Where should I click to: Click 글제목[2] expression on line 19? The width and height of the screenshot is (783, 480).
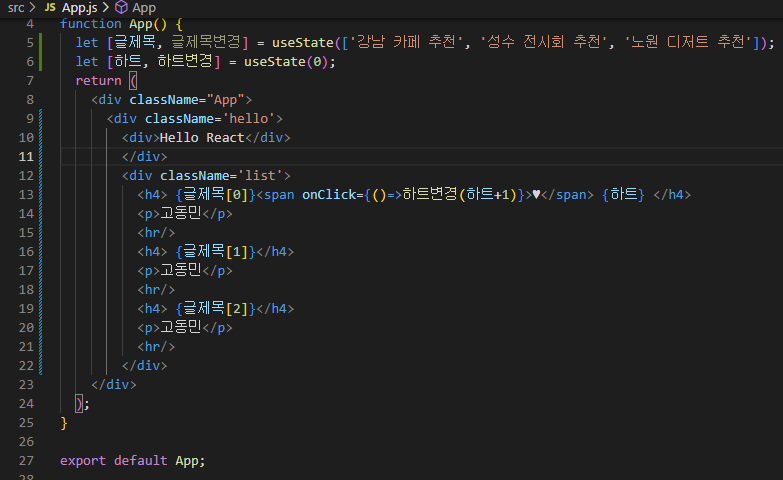pos(216,308)
